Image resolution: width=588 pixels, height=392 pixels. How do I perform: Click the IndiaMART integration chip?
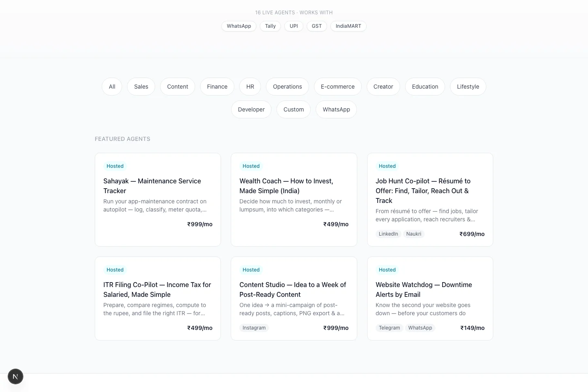pyautogui.click(x=348, y=26)
